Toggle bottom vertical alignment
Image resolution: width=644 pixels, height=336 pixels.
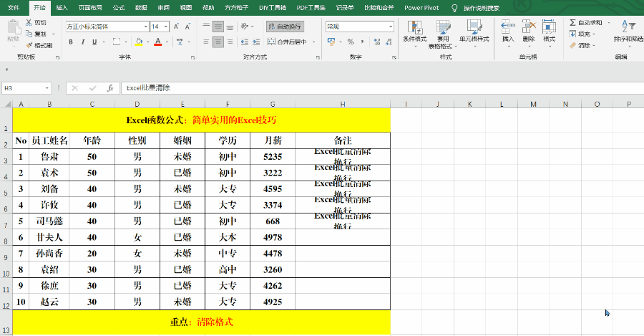point(230,27)
